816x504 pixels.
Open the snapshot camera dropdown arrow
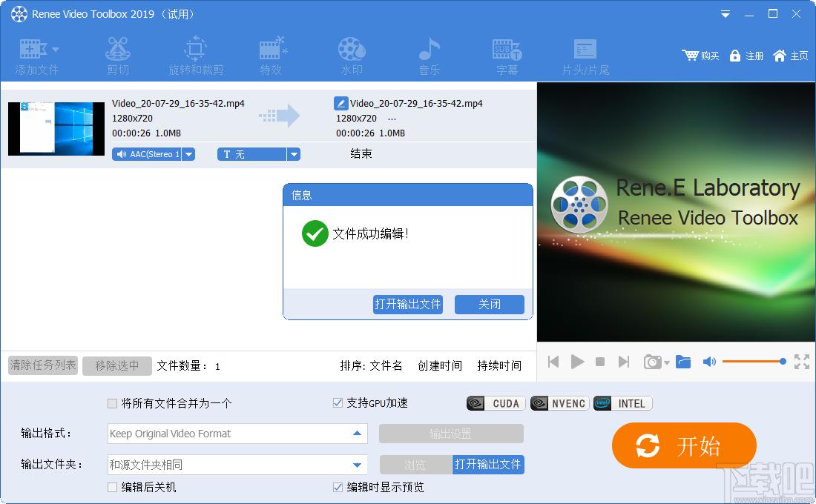(x=666, y=362)
